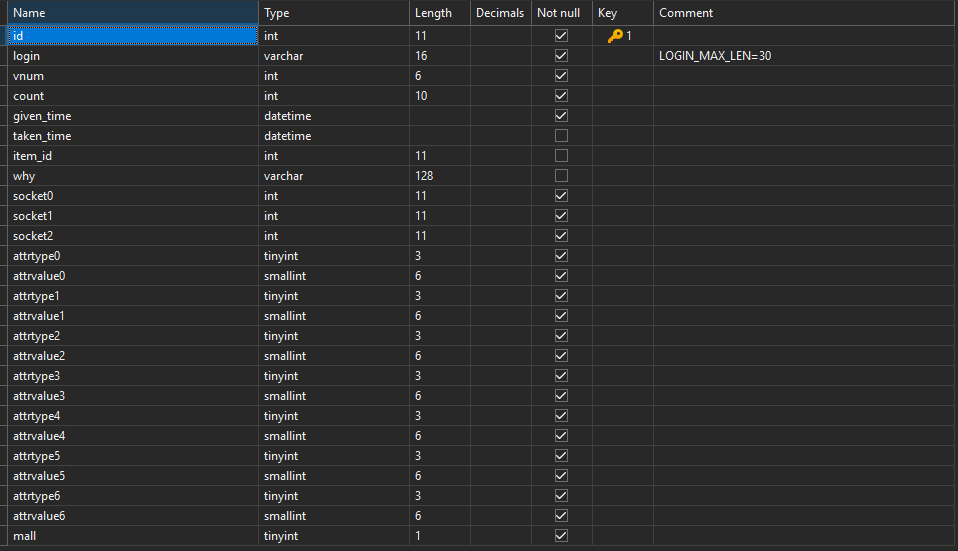The height and width of the screenshot is (551, 958).
Task: Uncheck Not null for the login field
Action: 561,56
